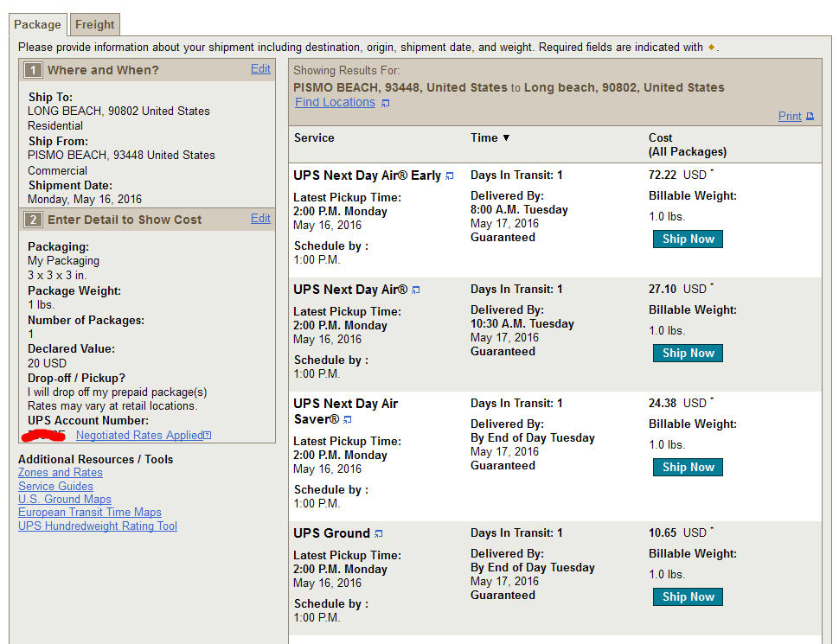Ship Now with UPS Ground 10.65
This screenshot has height=644, width=839.
pos(688,597)
